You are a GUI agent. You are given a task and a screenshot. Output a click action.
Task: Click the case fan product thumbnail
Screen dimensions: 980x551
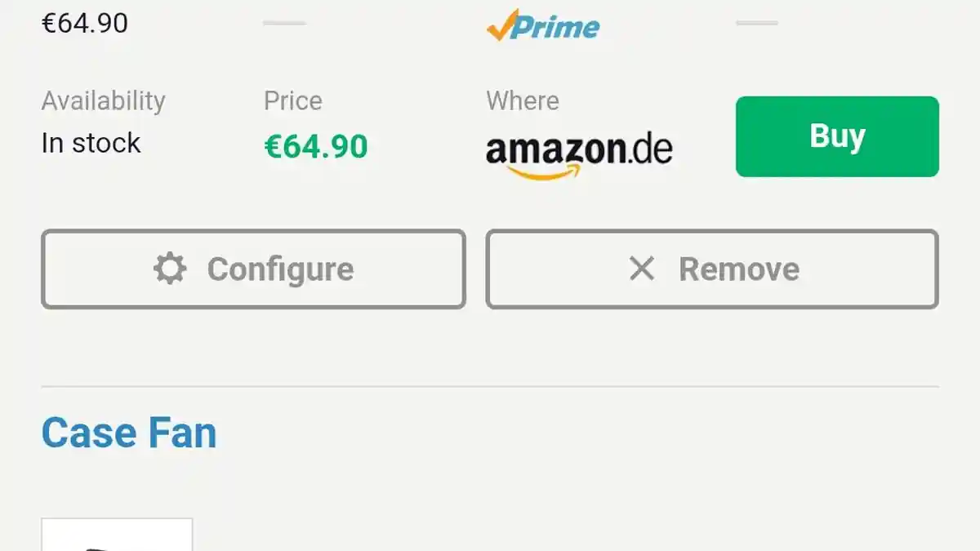point(117,535)
